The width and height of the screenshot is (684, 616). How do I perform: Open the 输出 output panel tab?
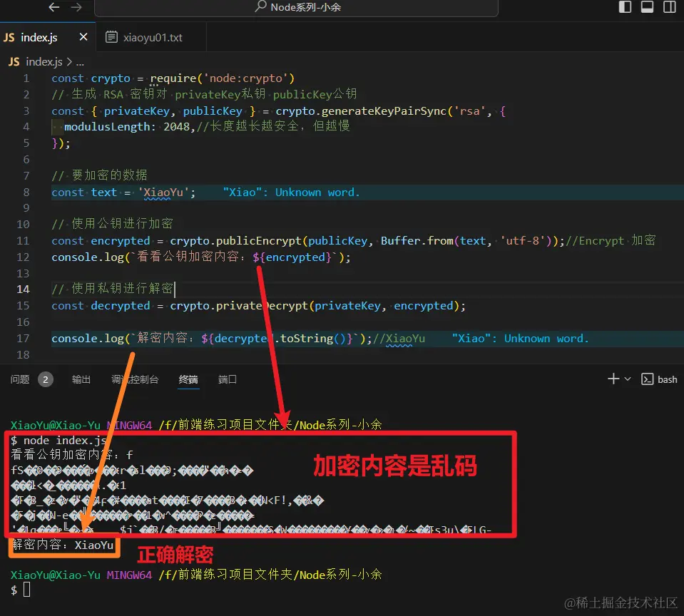tap(81, 379)
